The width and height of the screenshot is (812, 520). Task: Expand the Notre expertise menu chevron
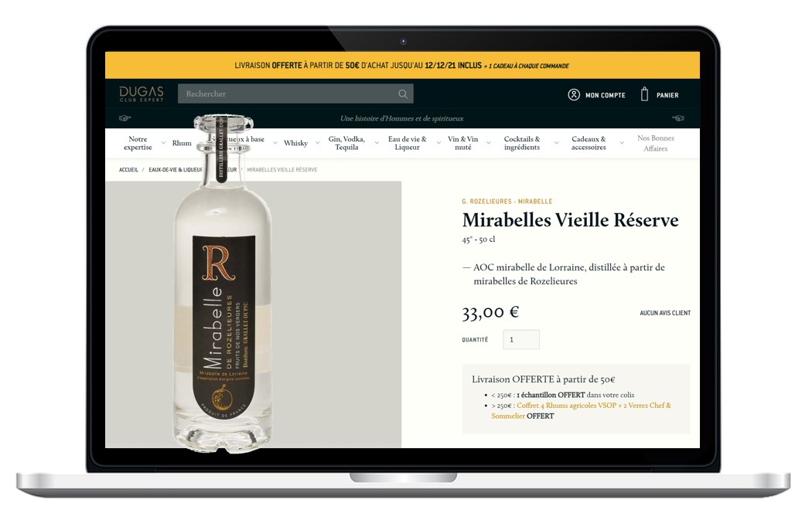click(x=163, y=143)
